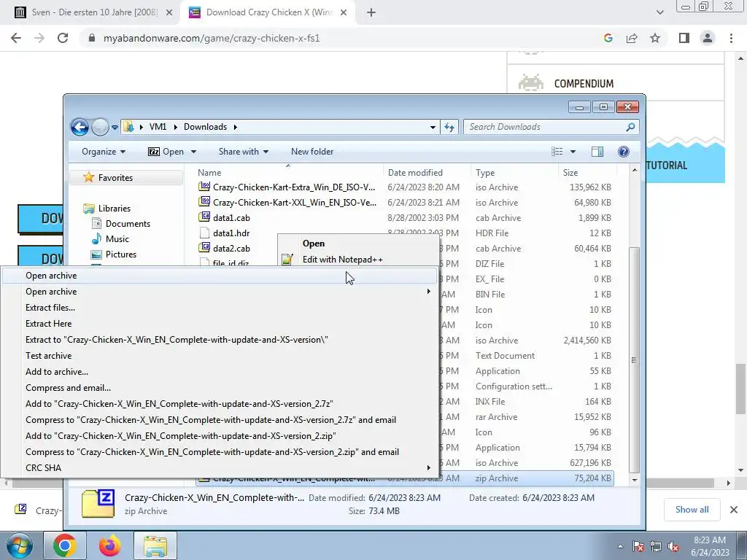Screen dimensions: 747x560
Task: Click Chrome address bar URL
Action: point(212,38)
